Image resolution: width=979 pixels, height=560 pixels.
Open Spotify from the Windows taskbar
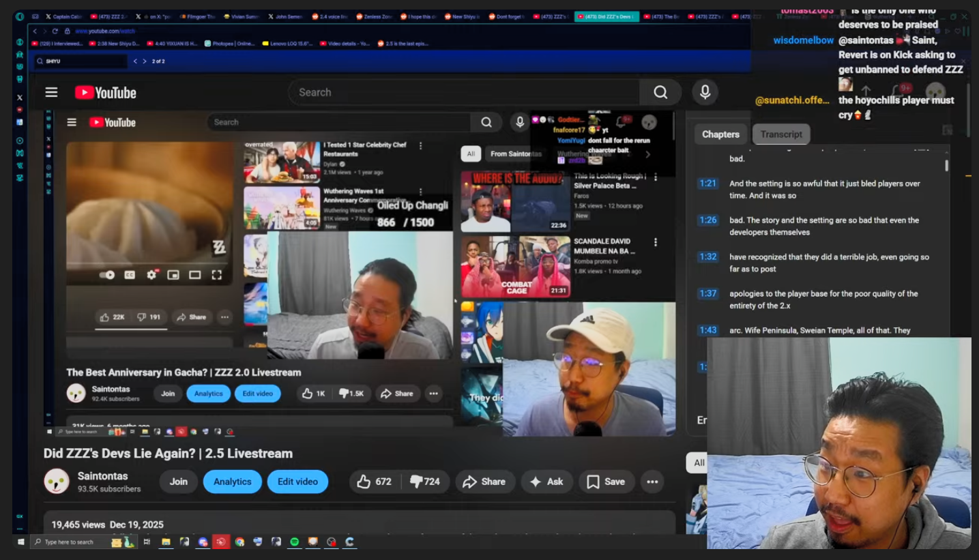click(295, 542)
